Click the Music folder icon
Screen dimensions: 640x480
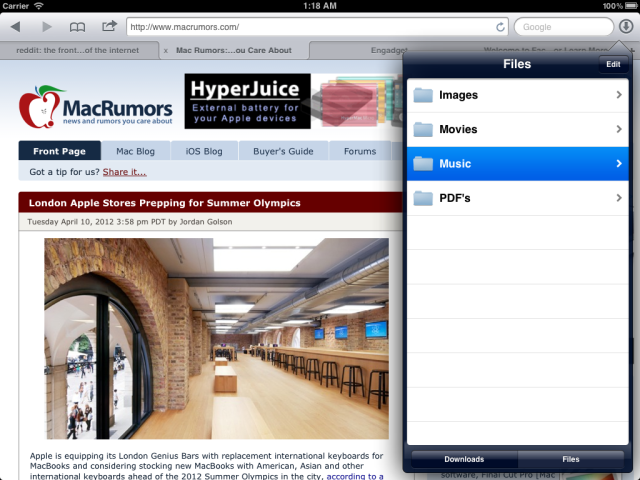point(423,164)
